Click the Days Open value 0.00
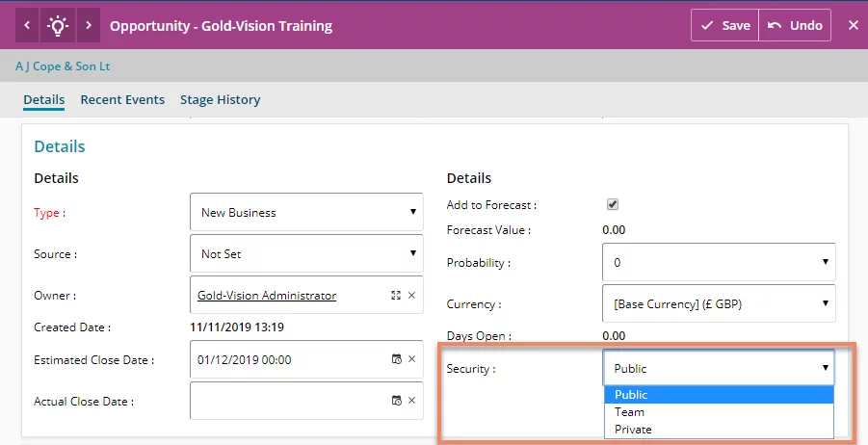The height and width of the screenshot is (445, 868). pyautogui.click(x=614, y=336)
